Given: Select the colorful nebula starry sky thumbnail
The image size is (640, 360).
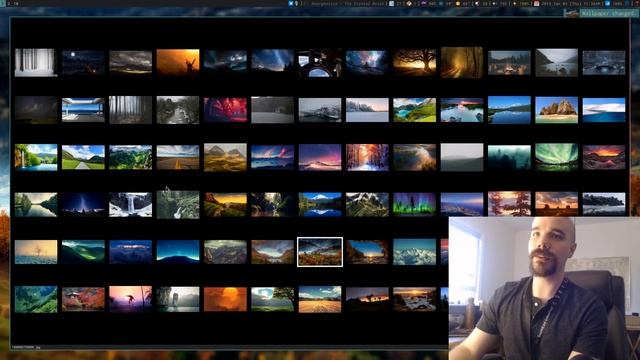Looking at the screenshot, I should 367,62.
